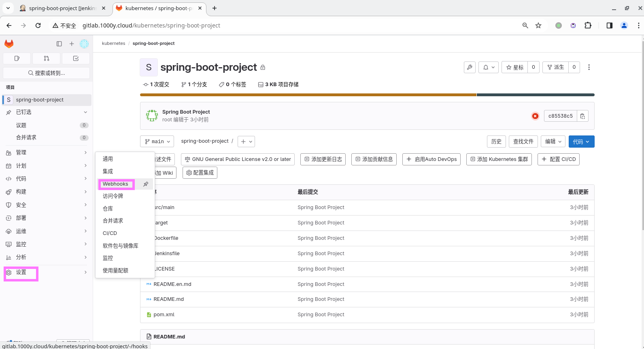Image resolution: width=644 pixels, height=349 pixels.
Task: Click the admin wrench icon button
Action: click(x=470, y=68)
